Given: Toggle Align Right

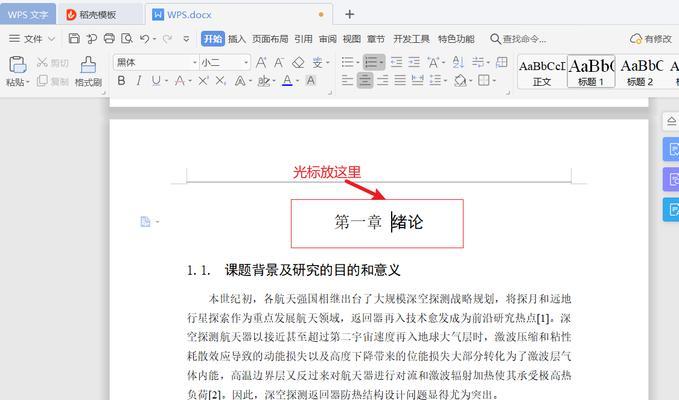Looking at the screenshot, I should [x=382, y=80].
